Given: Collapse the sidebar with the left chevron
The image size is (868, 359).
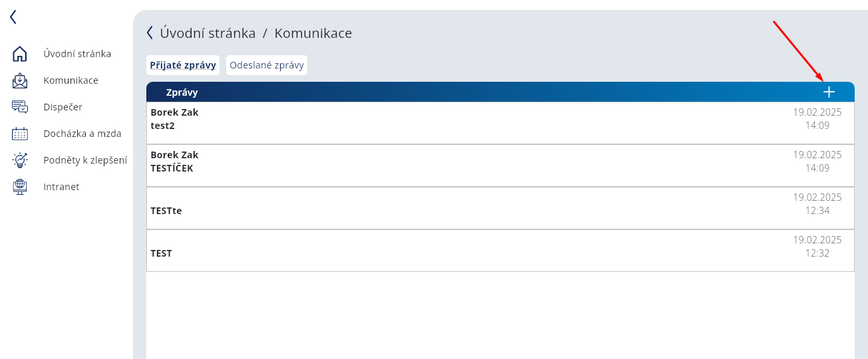Looking at the screenshot, I should (13, 17).
